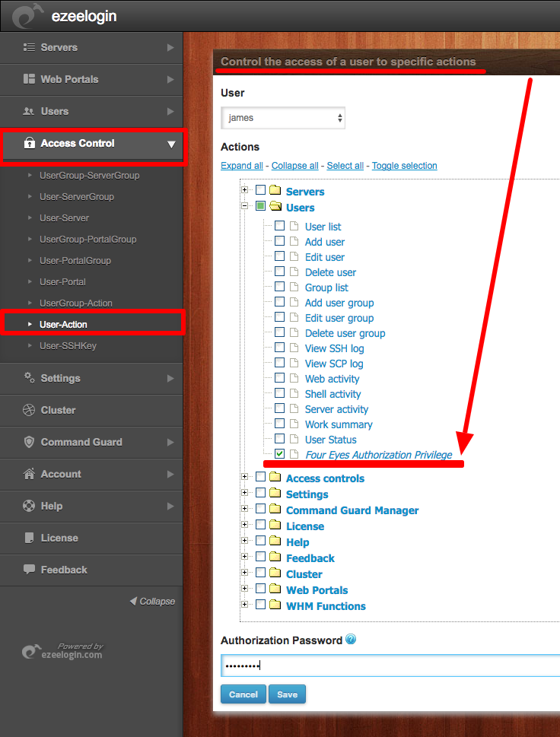Click the open Users folder icon
The height and width of the screenshot is (737, 560).
[275, 206]
